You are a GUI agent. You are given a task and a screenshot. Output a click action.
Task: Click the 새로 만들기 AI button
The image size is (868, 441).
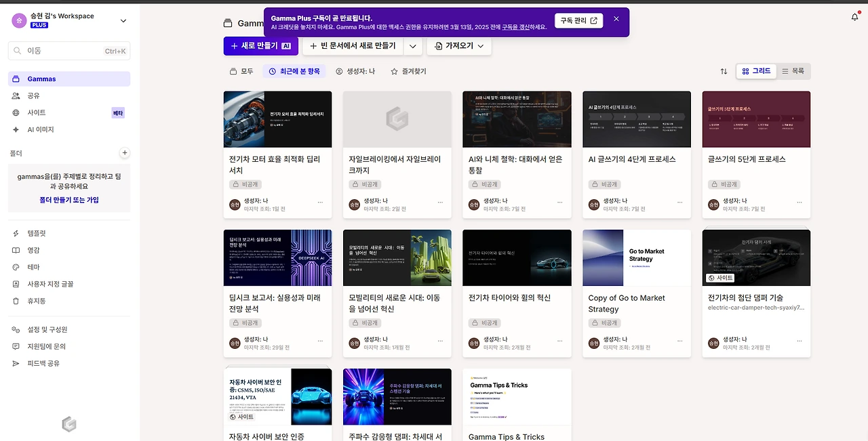tap(260, 46)
